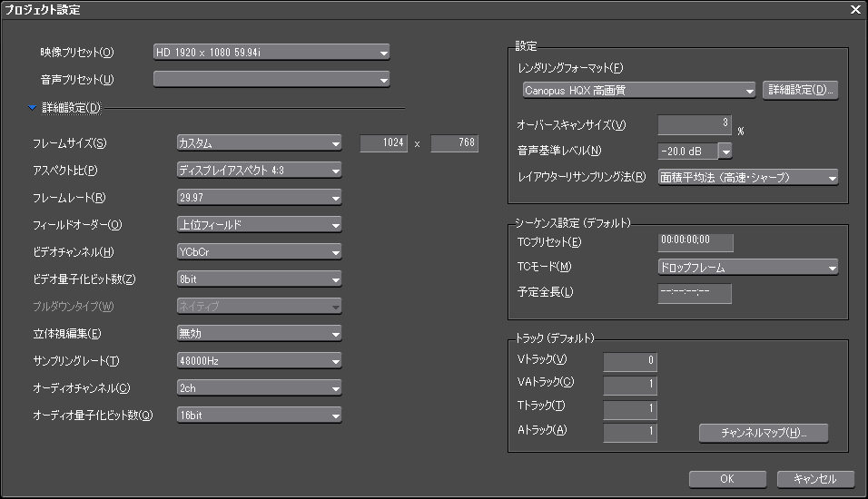Viewport: 868px width, 499px height.
Task: Click the Aトラック count field
Action: point(630,433)
